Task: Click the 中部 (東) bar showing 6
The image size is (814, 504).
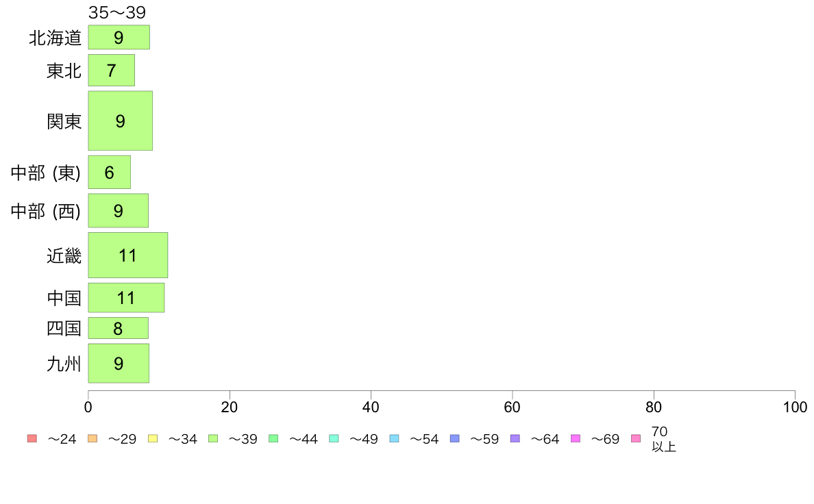Action: point(110,173)
